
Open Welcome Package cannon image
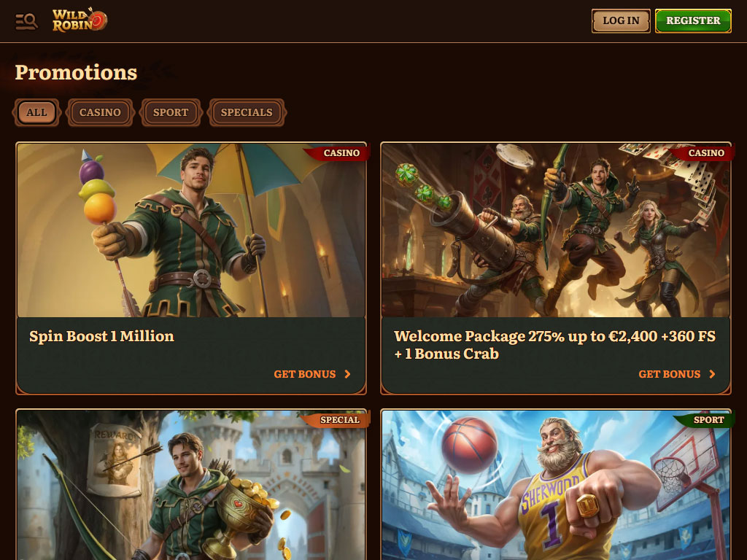[555, 230]
